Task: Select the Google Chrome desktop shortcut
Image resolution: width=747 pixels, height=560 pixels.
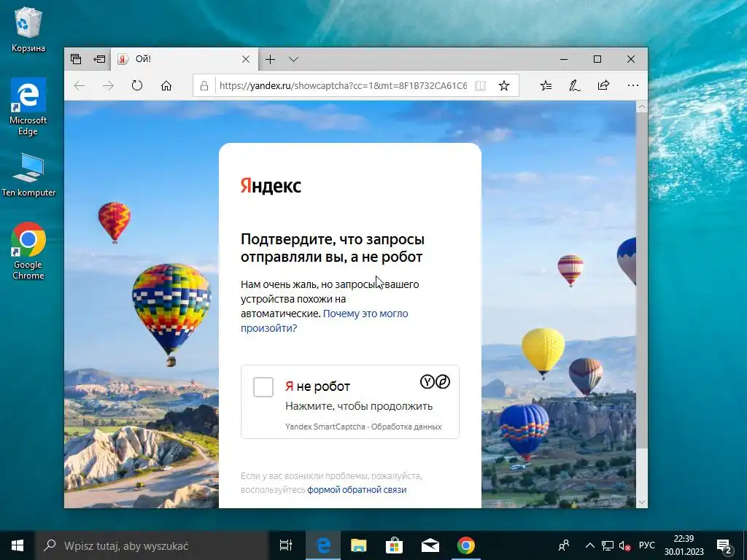Action: [x=28, y=251]
